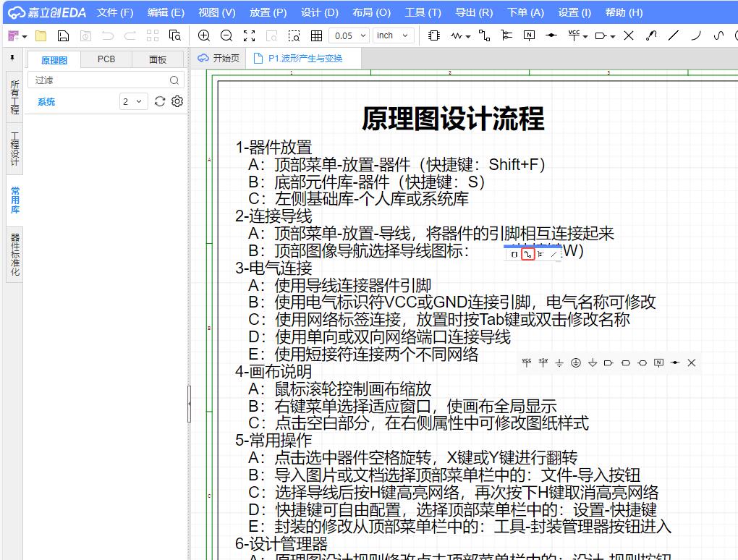Fit the canvas to window icon
Viewport: 738px width, 560px height.
[x=249, y=35]
